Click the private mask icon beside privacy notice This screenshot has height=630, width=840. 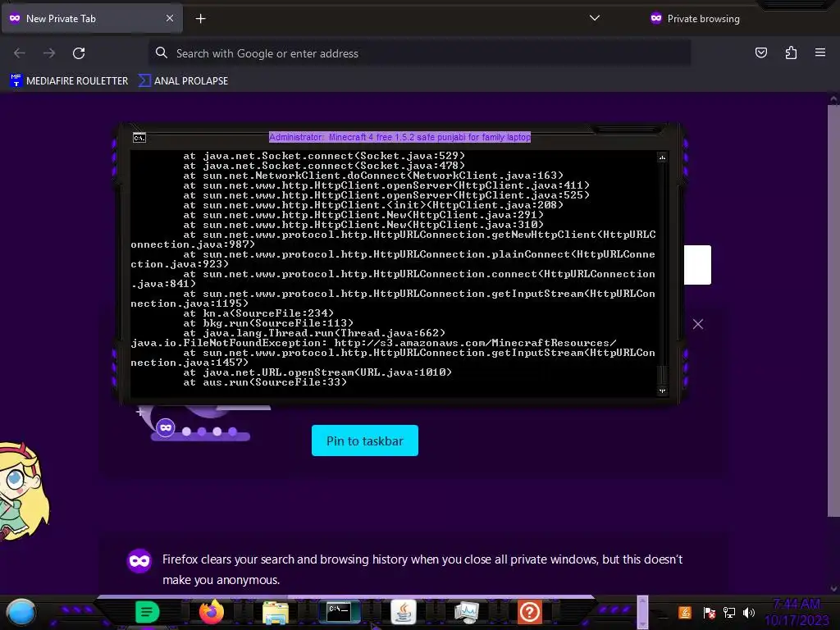click(139, 561)
